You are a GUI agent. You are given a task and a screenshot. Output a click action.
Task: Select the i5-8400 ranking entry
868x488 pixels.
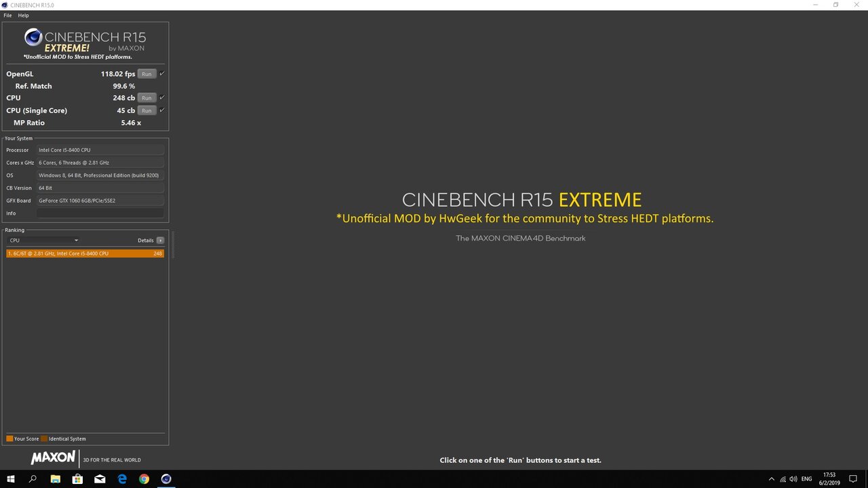(85, 253)
